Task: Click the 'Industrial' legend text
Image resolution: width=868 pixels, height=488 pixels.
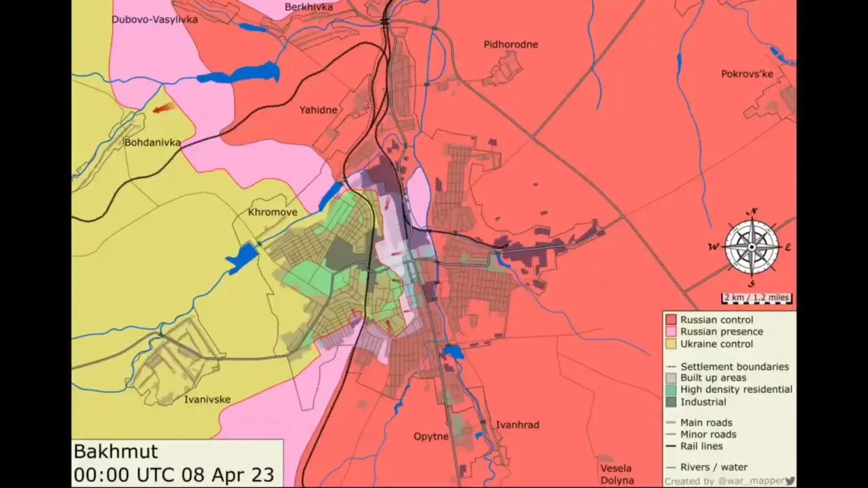Action: tap(703, 402)
